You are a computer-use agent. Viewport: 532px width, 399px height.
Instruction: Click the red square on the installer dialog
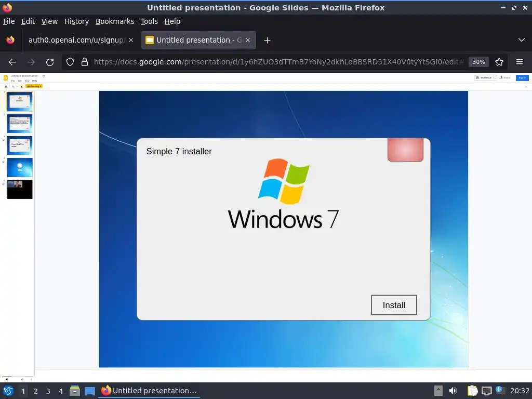405,150
